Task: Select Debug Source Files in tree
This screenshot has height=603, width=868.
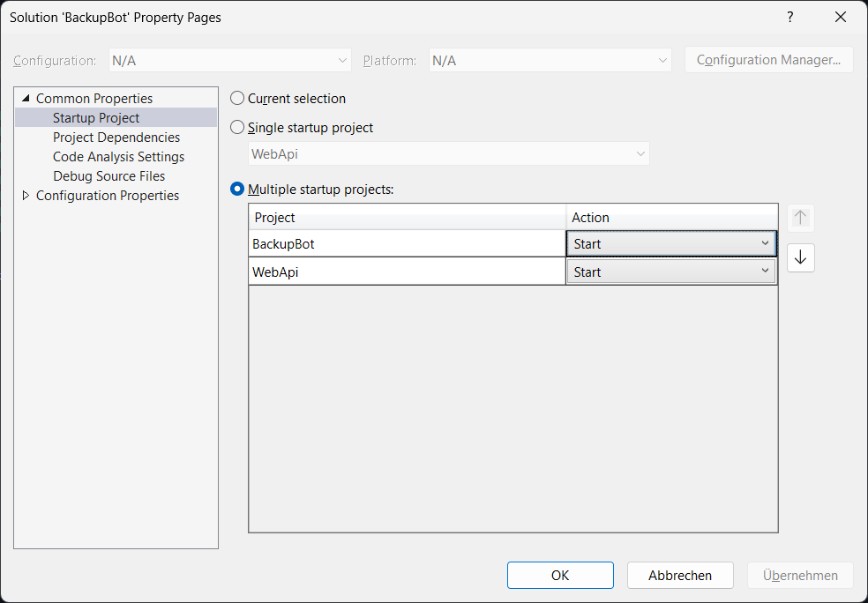Action: click(x=109, y=176)
